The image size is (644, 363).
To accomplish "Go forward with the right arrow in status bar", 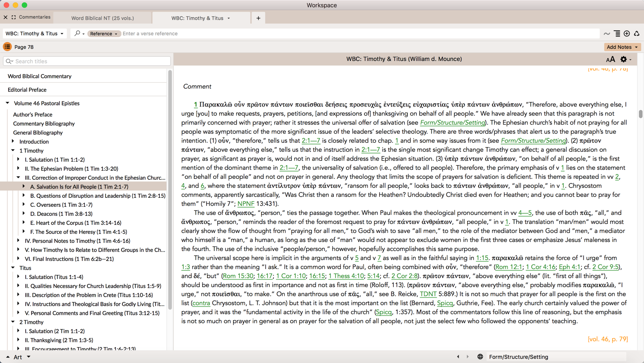I will pos(468,357).
